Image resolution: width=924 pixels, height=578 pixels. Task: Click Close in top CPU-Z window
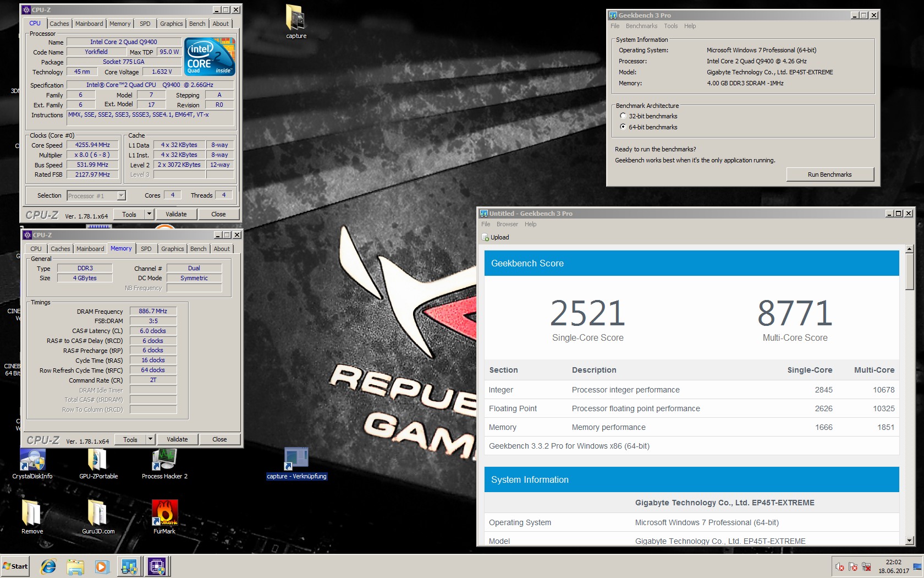[218, 214]
